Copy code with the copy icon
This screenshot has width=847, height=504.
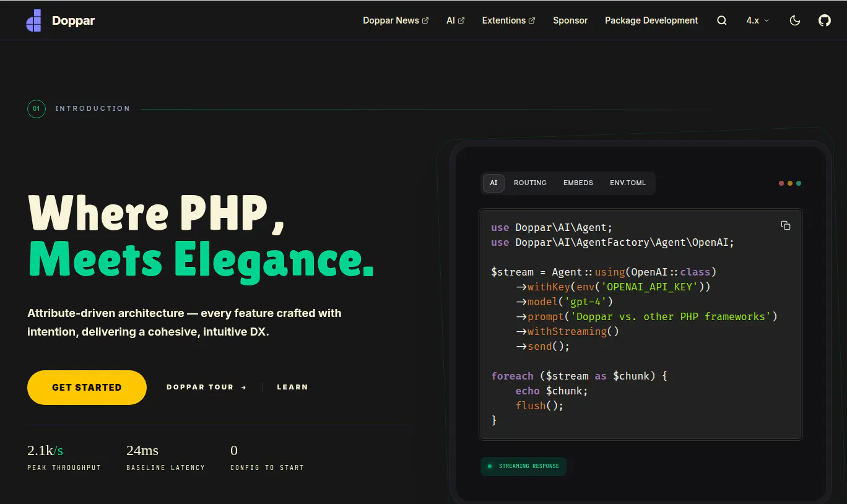click(x=786, y=225)
